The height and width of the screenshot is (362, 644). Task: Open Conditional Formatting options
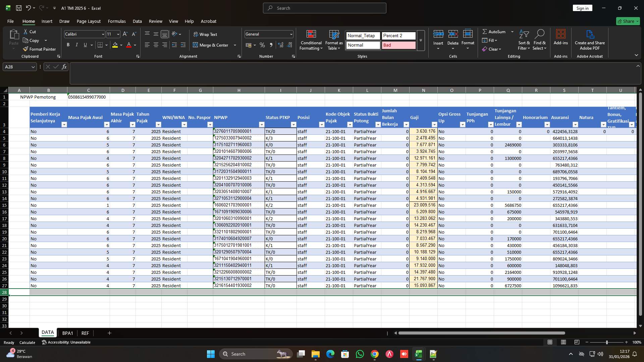(x=311, y=40)
